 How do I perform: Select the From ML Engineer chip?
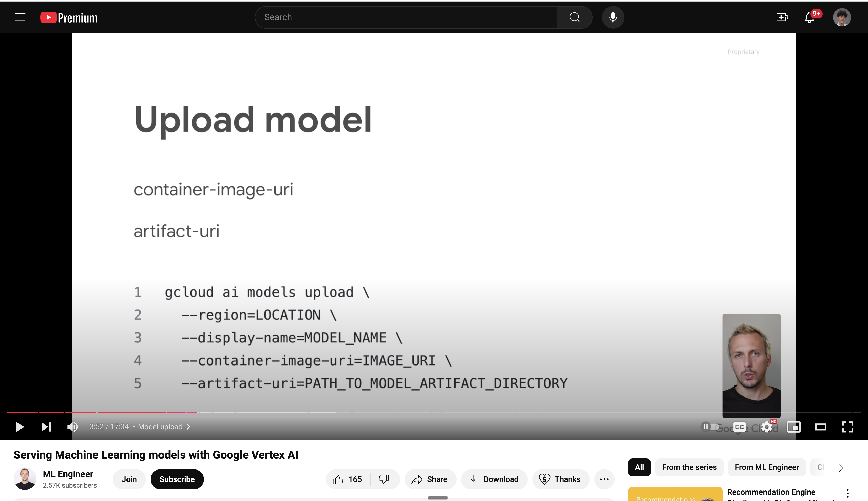pos(767,467)
